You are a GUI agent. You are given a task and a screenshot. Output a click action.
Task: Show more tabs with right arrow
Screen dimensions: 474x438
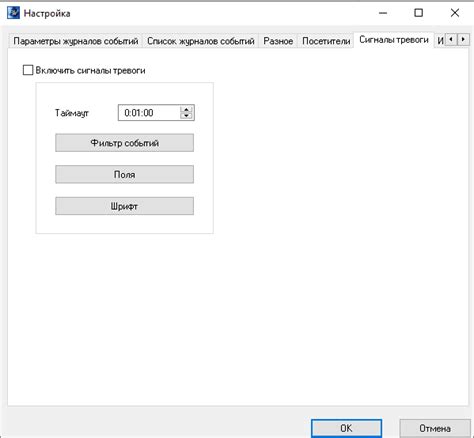tap(463, 40)
